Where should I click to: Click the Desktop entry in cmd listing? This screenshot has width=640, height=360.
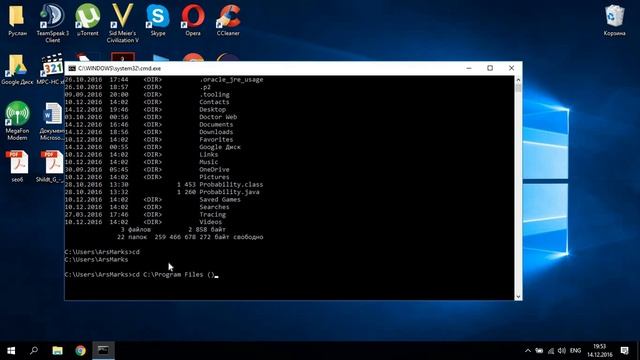click(213, 109)
